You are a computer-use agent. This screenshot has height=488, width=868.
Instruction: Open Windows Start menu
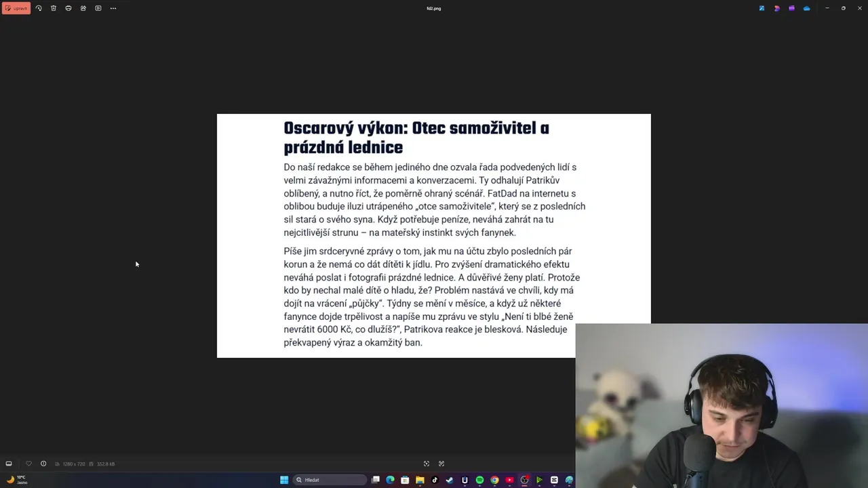[284, 480]
